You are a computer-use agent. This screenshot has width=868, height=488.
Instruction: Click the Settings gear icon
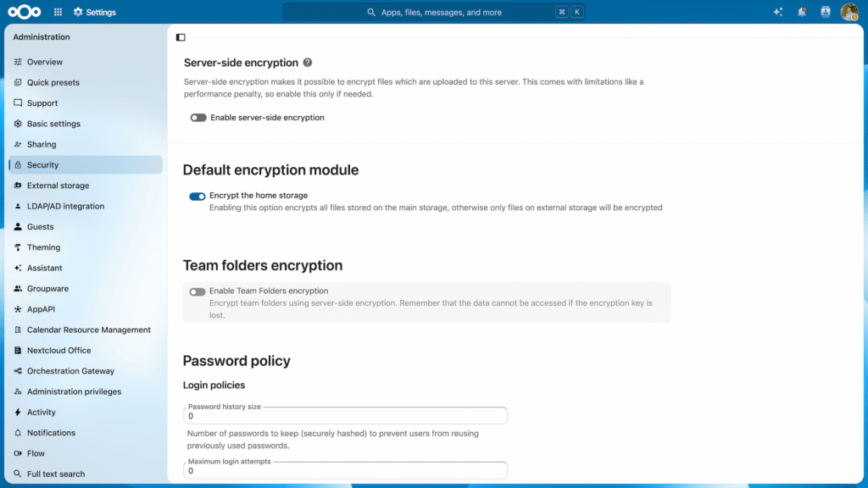[78, 12]
